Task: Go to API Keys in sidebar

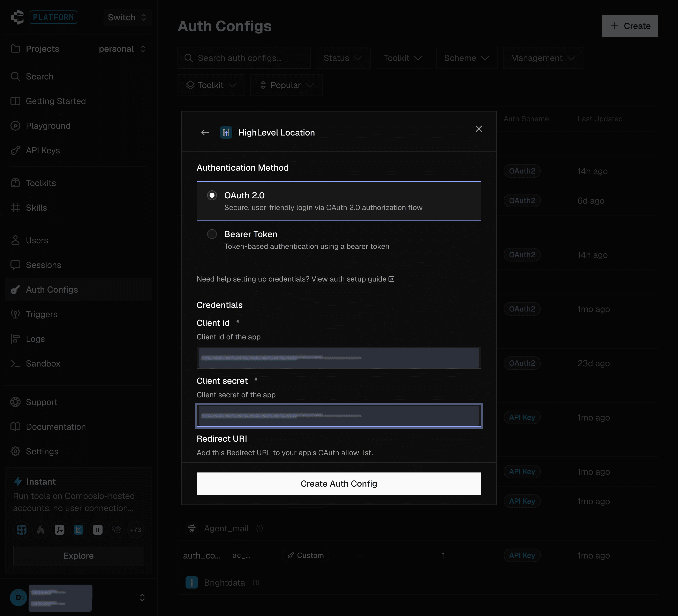Action: [x=79, y=150]
